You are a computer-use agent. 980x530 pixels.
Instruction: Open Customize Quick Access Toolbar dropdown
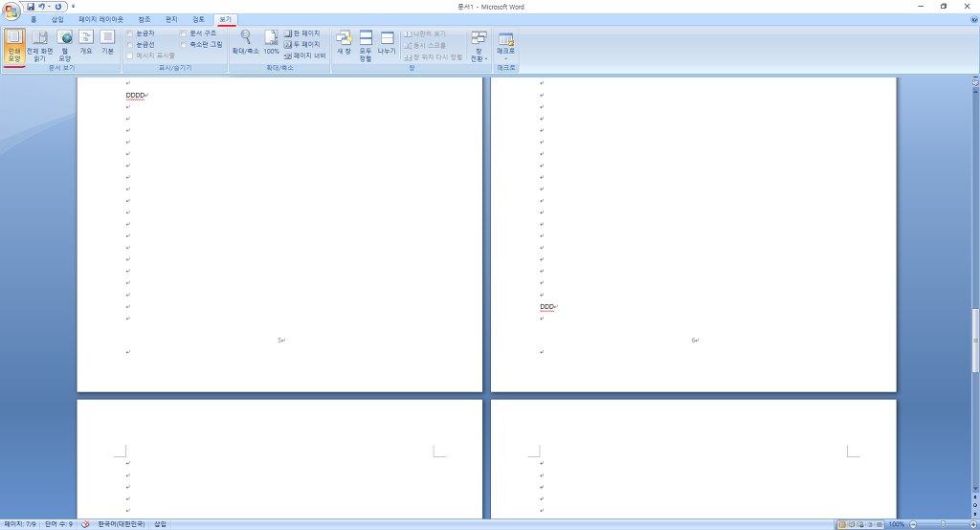coord(73,7)
